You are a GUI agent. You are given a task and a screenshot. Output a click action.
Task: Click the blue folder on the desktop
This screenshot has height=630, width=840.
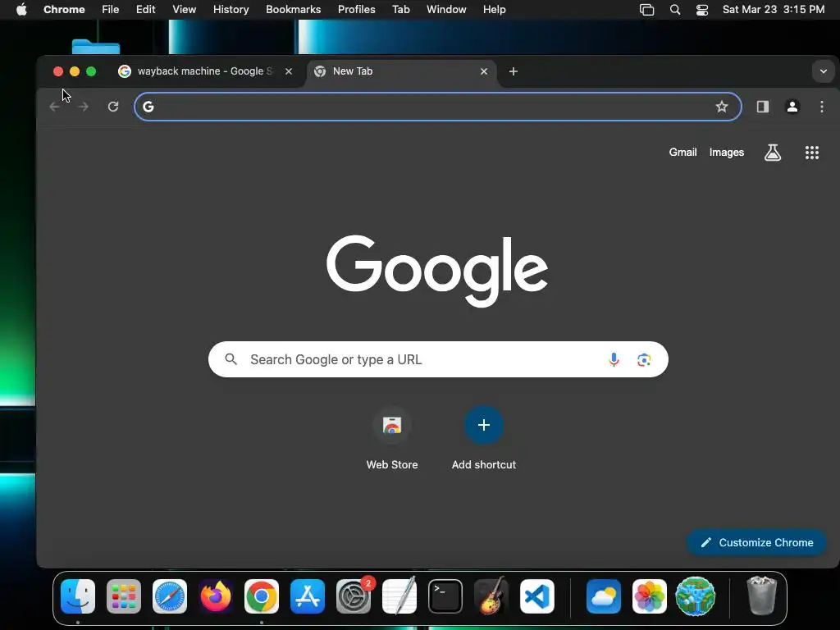pos(96,47)
